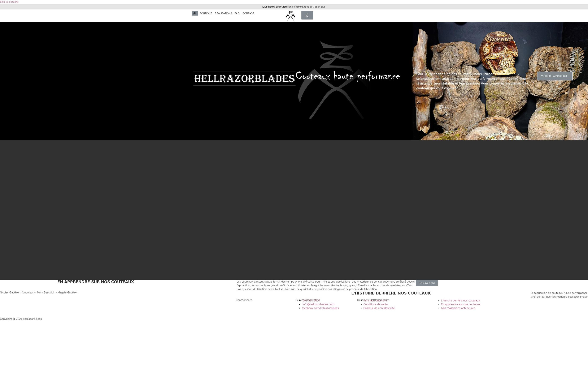
Task: Open En apprendre sur nos couteaux link
Action: [461, 304]
